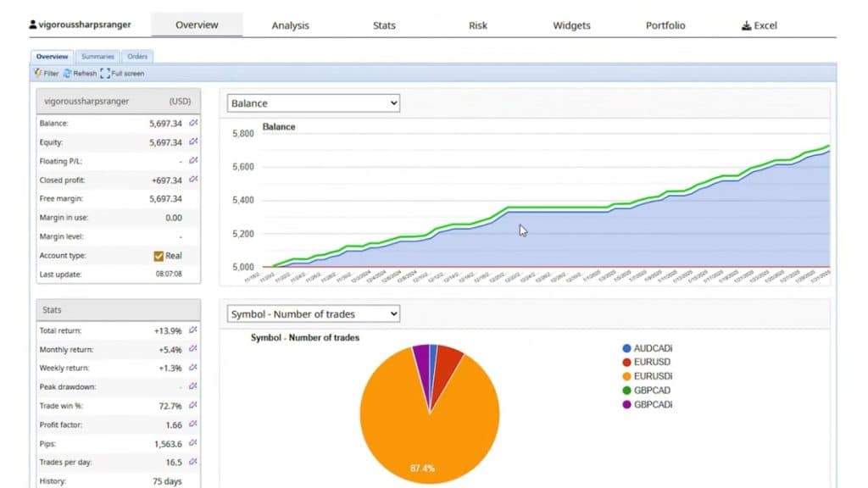Click the blue AUDCADi legend color dot
The image size is (868, 488).
pos(626,348)
